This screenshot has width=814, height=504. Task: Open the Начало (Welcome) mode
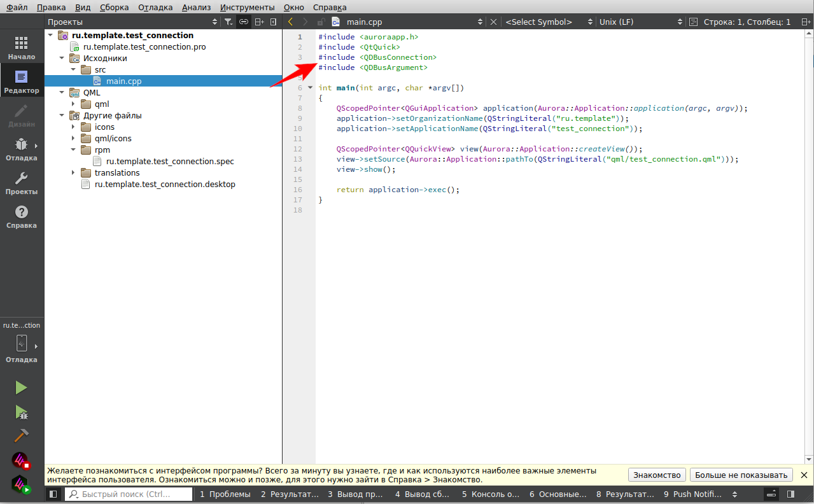[x=22, y=48]
